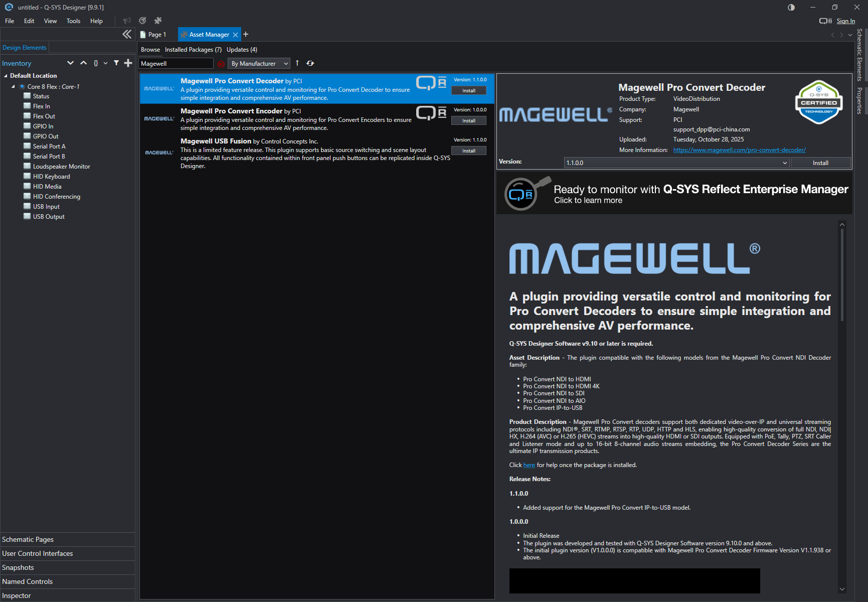Click the Magewell search input field
868x602 pixels.
pos(176,64)
